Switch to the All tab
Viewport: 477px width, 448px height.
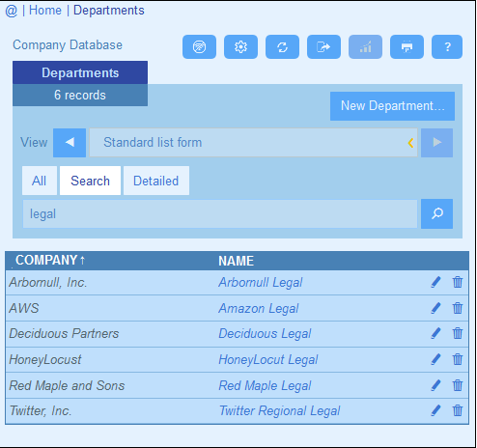pos(40,181)
